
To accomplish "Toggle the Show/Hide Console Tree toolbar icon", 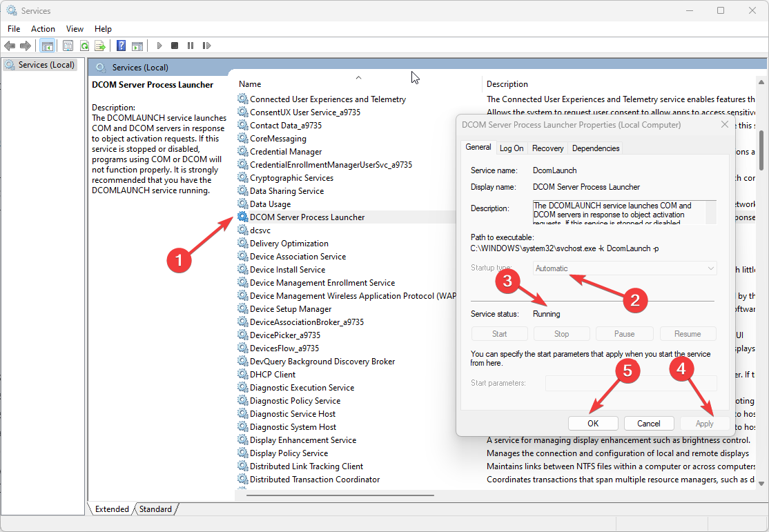I will (x=47, y=46).
